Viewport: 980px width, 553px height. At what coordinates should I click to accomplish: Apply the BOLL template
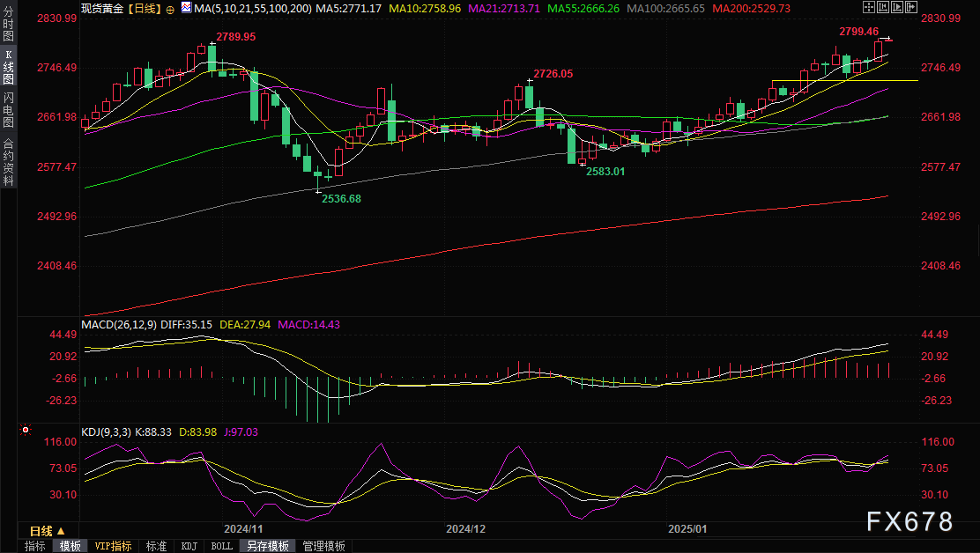pos(222,546)
